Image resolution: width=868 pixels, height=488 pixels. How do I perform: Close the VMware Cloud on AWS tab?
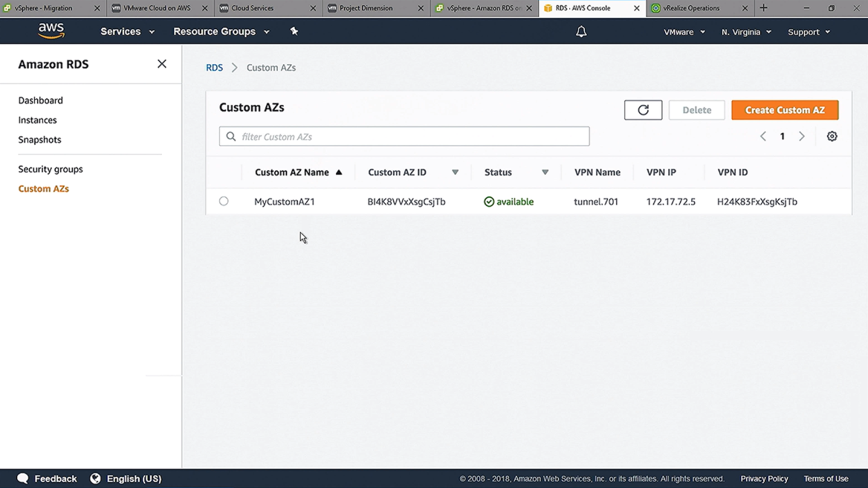pos(205,8)
